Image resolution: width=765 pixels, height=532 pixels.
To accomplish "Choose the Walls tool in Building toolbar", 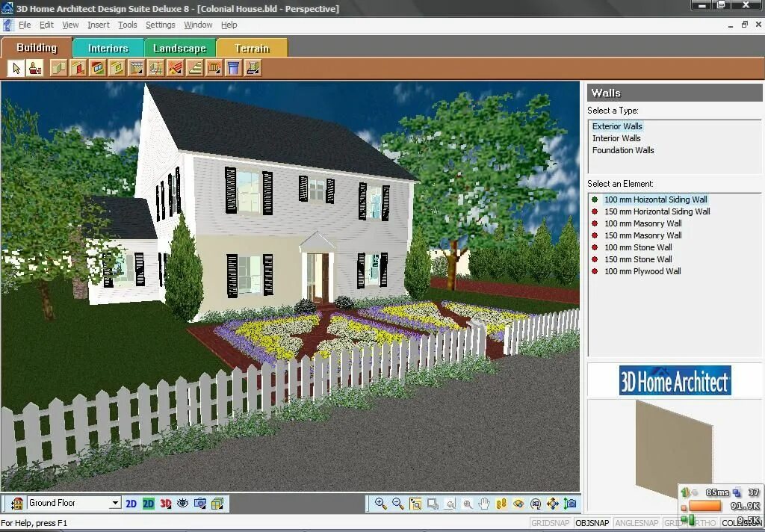I will click(x=59, y=68).
